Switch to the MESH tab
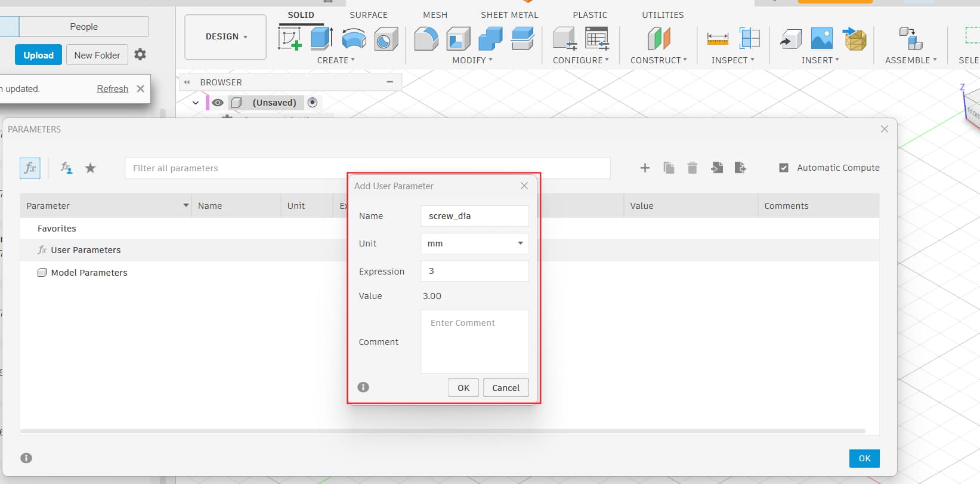The width and height of the screenshot is (980, 484). pyautogui.click(x=435, y=15)
